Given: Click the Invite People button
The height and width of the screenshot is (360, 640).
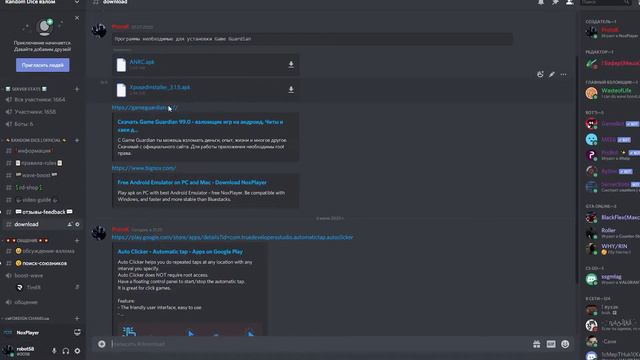Looking at the screenshot, I should (42, 65).
